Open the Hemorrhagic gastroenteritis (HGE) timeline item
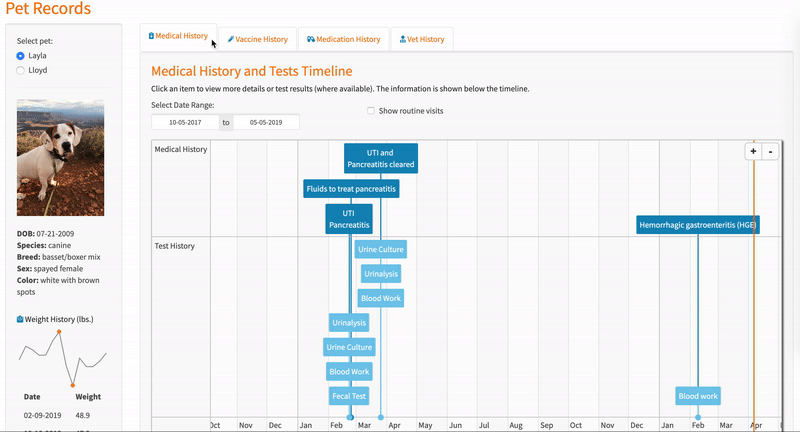Screen dimensions: 800x432 coord(697,225)
